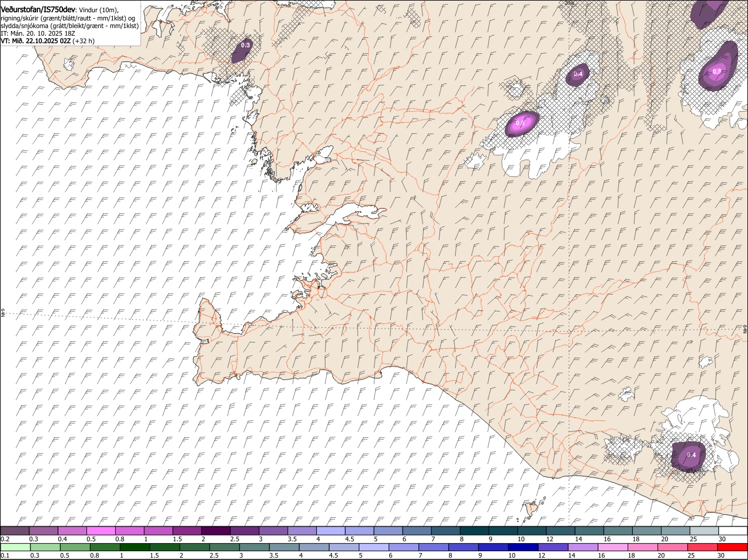Viewport: 748px width, 560px height.
Task: Click the '(+32 h)' forecast offset text
Action: click(84, 41)
